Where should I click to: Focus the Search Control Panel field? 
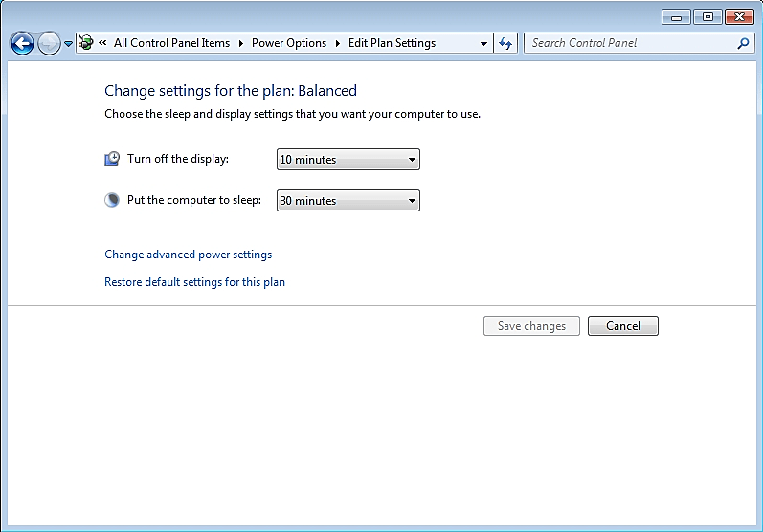click(628, 43)
